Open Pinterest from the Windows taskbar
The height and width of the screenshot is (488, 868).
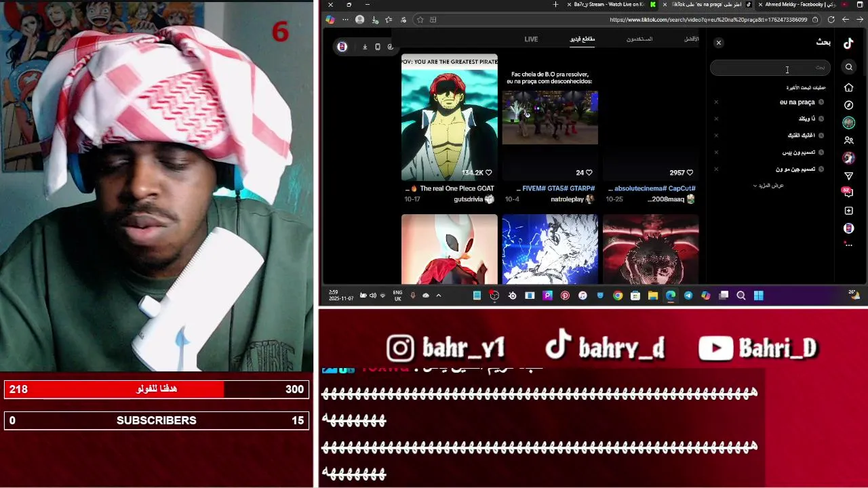coord(565,296)
